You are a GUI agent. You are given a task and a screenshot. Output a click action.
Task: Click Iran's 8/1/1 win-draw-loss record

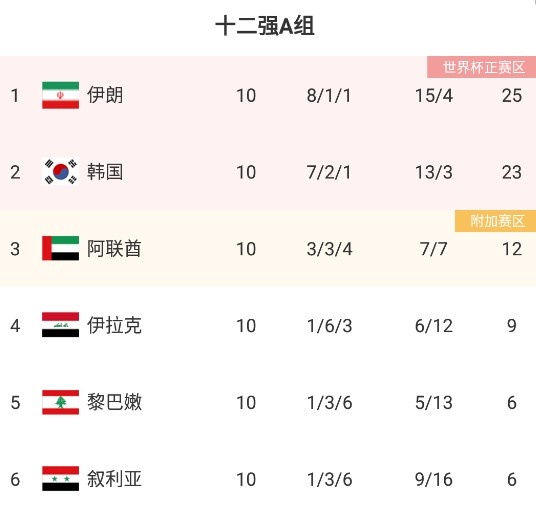329,95
